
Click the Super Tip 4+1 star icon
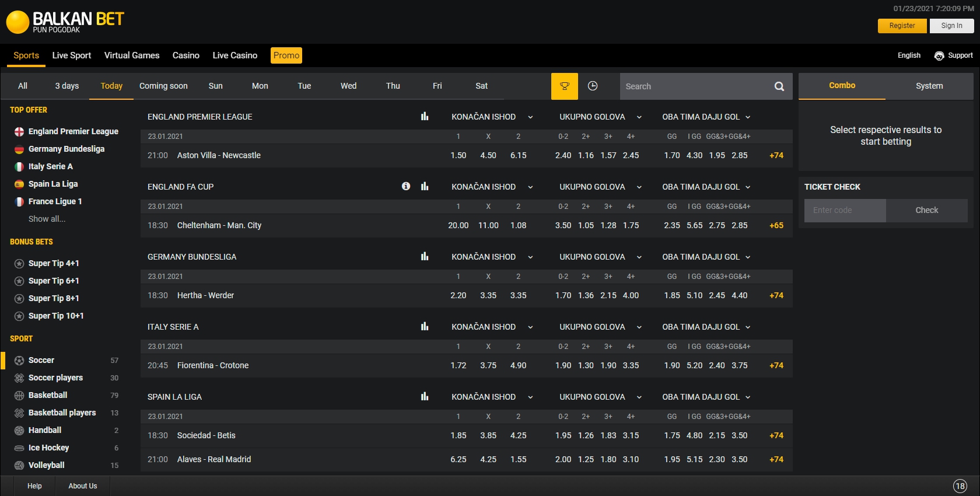[x=19, y=264]
